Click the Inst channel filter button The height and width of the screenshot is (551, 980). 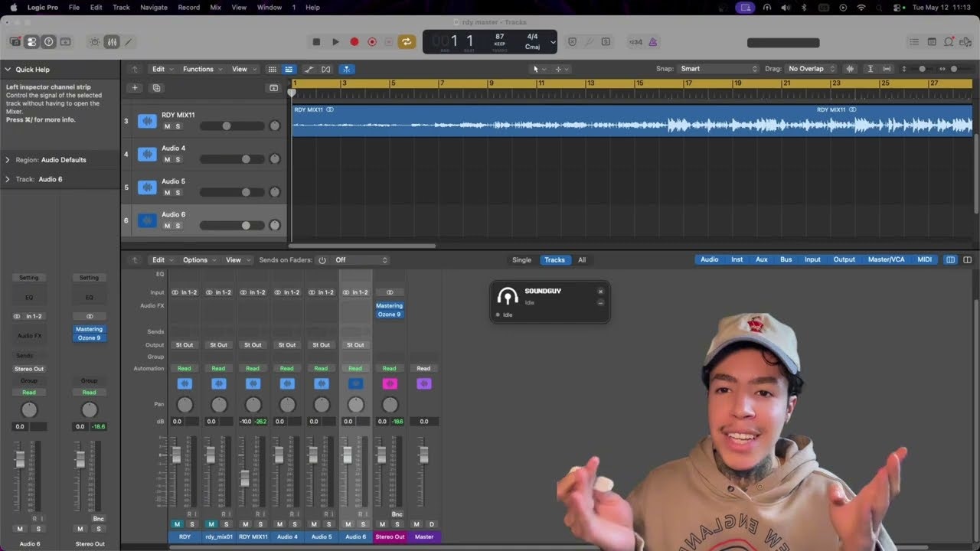pyautogui.click(x=737, y=259)
